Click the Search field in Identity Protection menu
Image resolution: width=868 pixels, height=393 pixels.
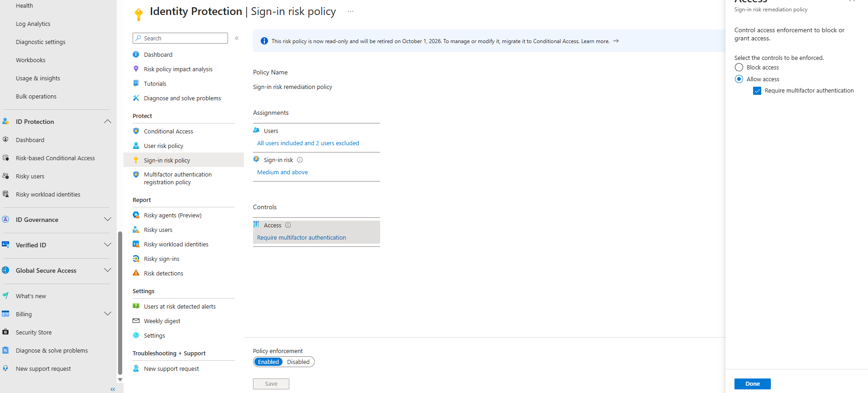click(180, 38)
